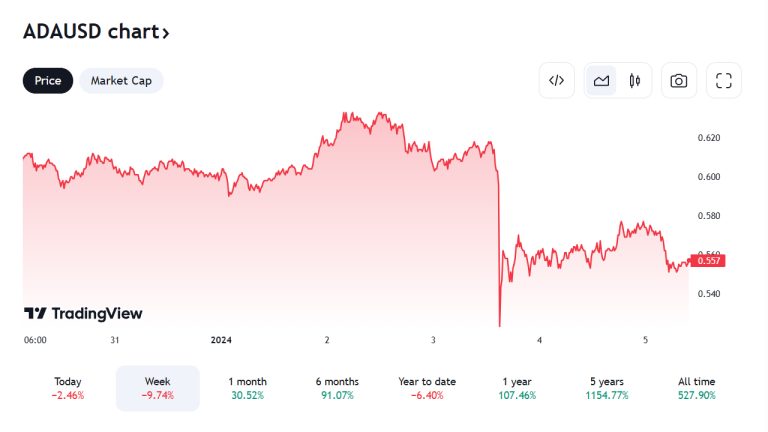Select the Week time range
The image size is (768, 432).
click(x=158, y=388)
